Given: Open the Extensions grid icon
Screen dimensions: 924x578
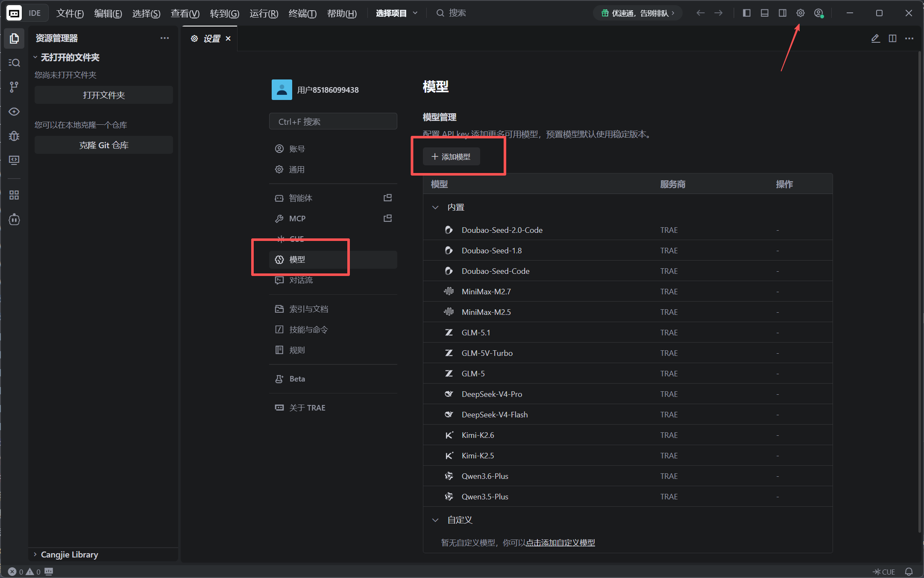Looking at the screenshot, I should tap(14, 195).
